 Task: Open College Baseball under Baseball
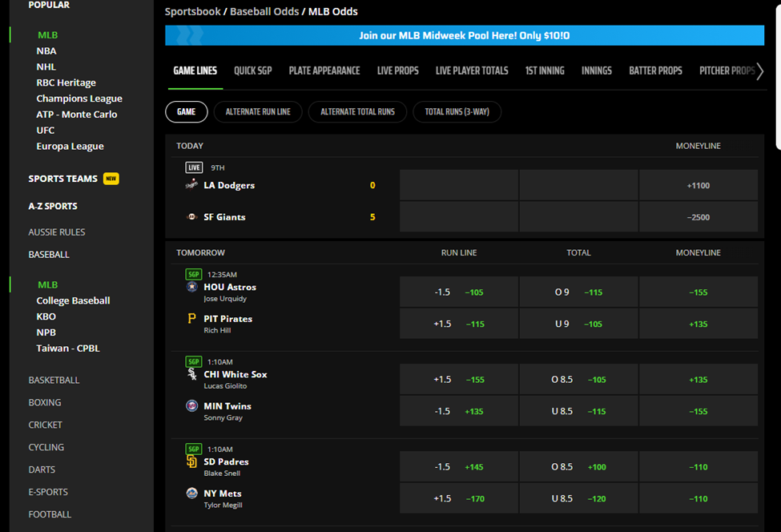pos(73,300)
